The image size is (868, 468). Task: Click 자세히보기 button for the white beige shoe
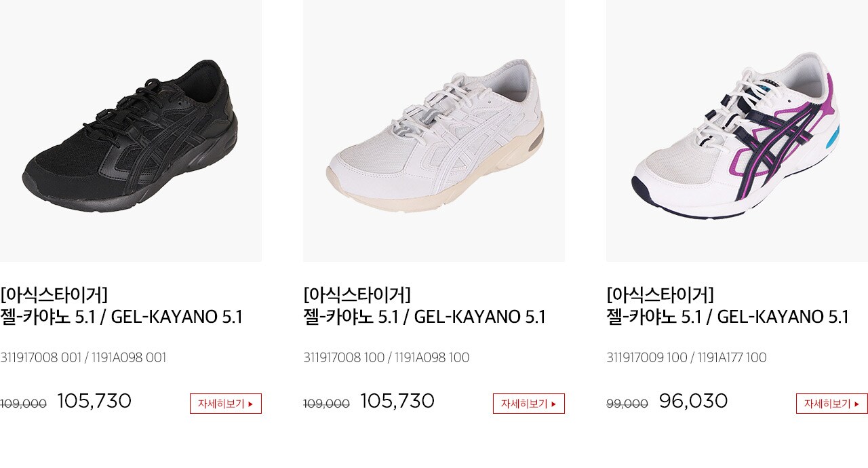click(x=529, y=404)
